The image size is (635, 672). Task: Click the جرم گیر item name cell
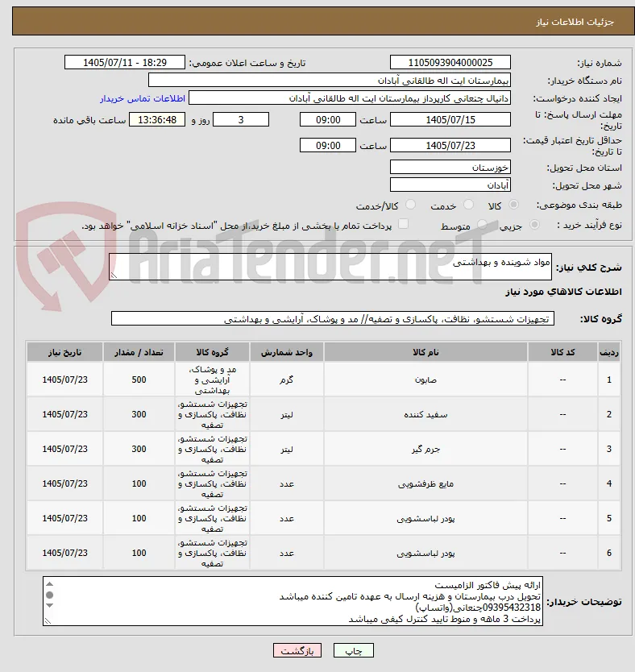click(425, 449)
